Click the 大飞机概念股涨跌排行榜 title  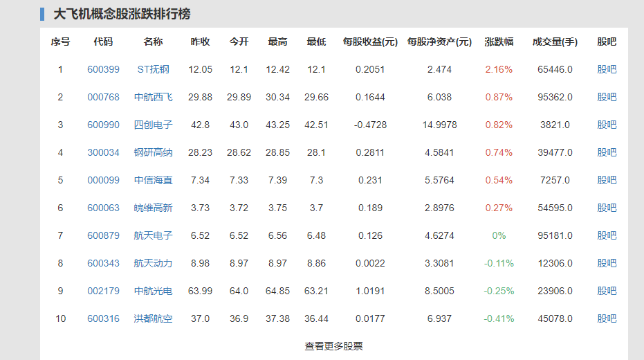[x=122, y=14]
